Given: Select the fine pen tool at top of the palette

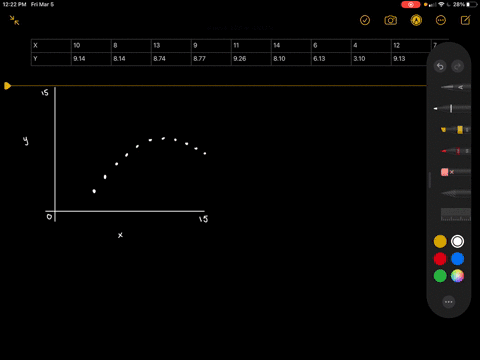Looking at the screenshot, I should coord(455,87).
